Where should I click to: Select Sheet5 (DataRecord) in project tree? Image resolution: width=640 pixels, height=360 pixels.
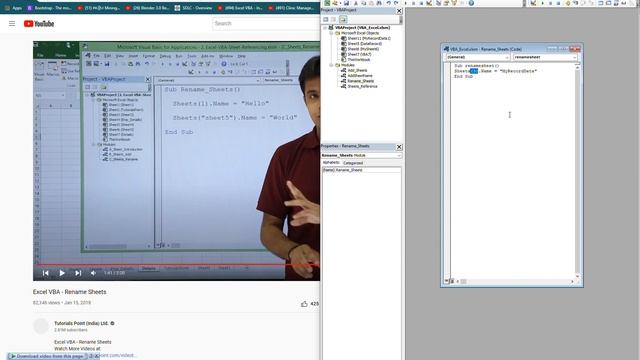tap(362, 44)
